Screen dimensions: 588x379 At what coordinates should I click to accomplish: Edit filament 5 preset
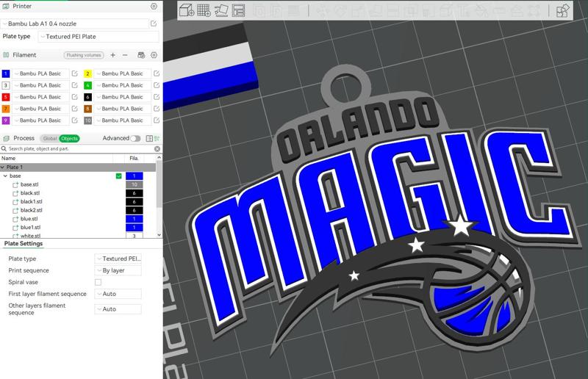(x=75, y=97)
